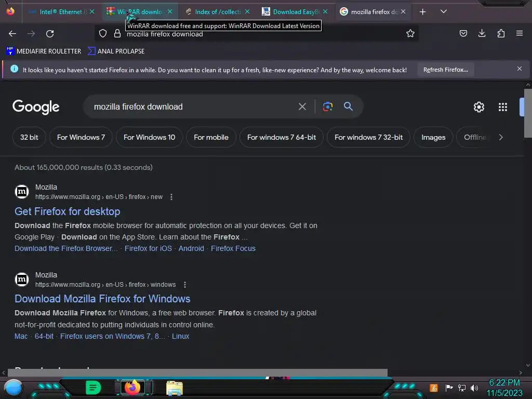This screenshot has height=399, width=532.
Task: Dismiss the Firefox refresh notification bar
Action: pyautogui.click(x=520, y=69)
